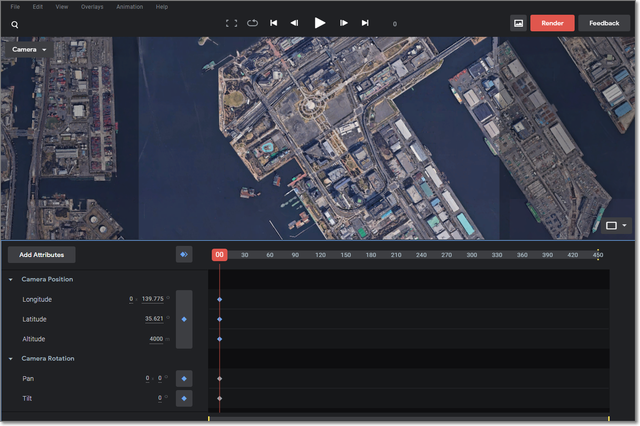Image resolution: width=640 pixels, height=426 pixels.
Task: Jump to the last frame
Action: pos(365,23)
